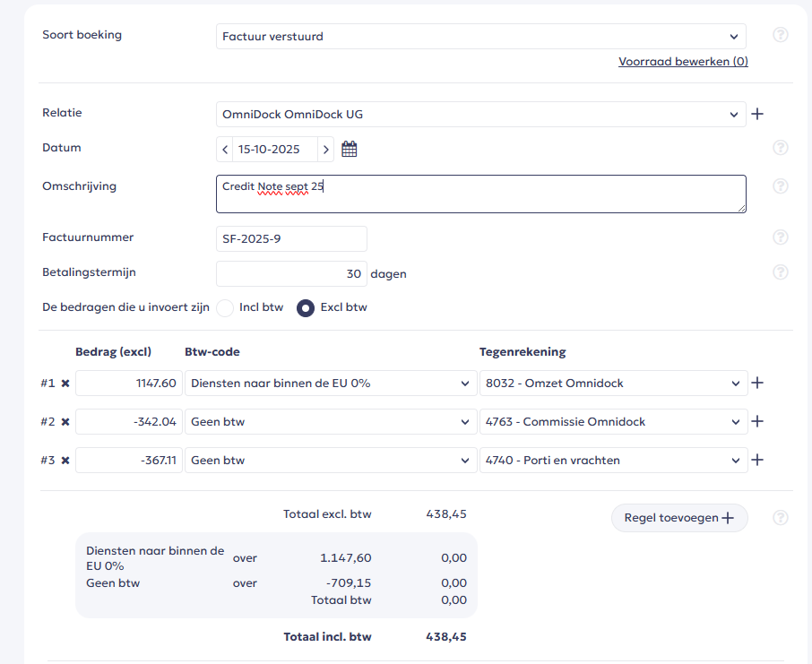Delete booking line #3 with X
Viewport: 812px width, 664px height.
[x=65, y=461]
